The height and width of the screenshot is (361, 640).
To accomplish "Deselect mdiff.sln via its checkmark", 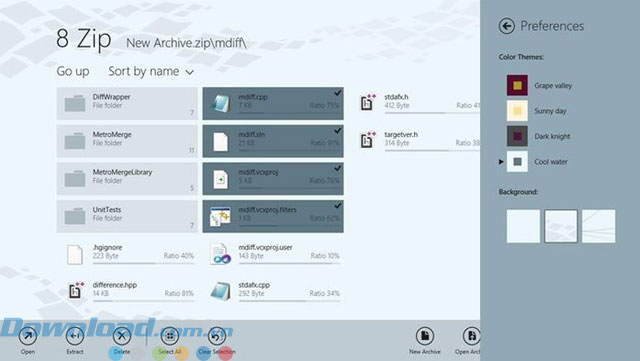I will click(338, 131).
